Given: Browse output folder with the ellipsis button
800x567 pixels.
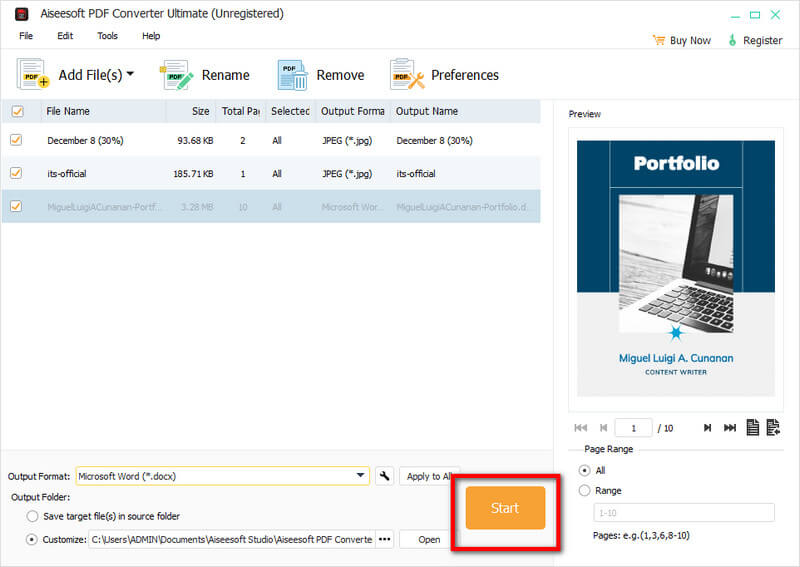Looking at the screenshot, I should pos(384,539).
